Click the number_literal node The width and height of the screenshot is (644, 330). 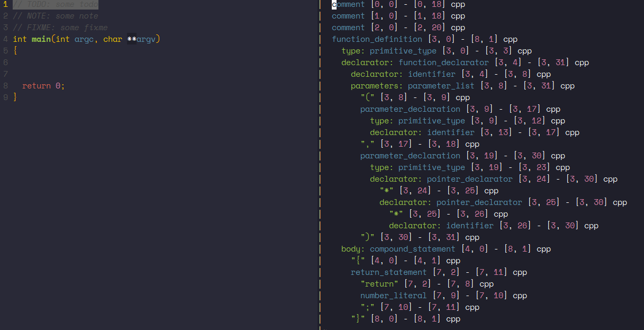393,295
